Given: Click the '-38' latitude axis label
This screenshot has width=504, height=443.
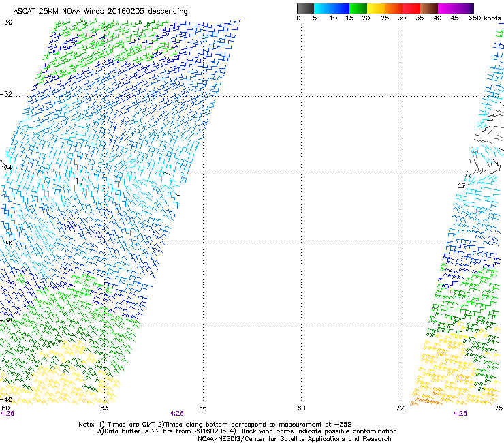Looking at the screenshot, I should tap(6, 320).
